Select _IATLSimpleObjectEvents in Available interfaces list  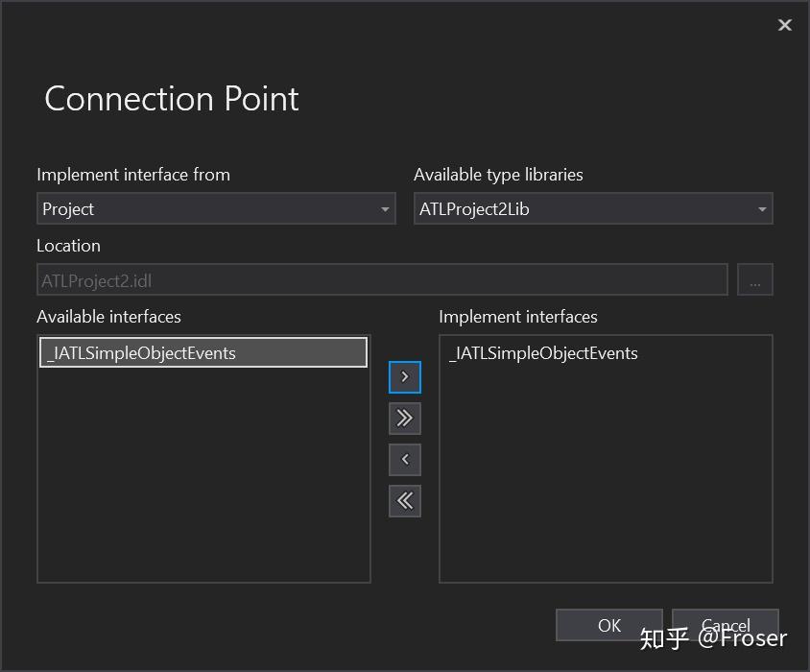[142, 353]
